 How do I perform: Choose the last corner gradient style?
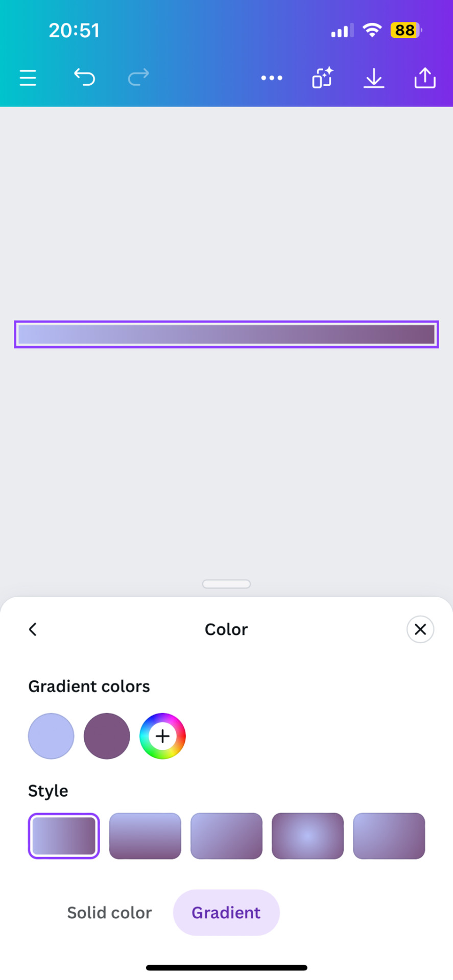click(x=389, y=836)
